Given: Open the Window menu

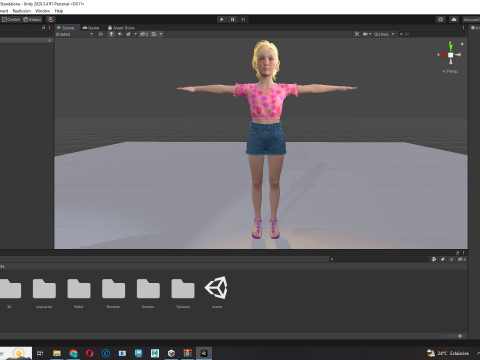Looking at the screenshot, I should pos(42,11).
